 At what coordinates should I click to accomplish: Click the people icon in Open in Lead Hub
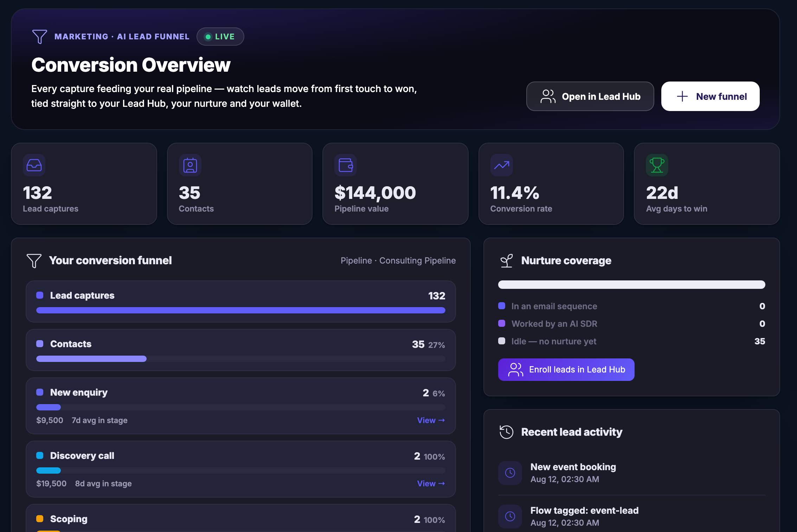point(548,96)
